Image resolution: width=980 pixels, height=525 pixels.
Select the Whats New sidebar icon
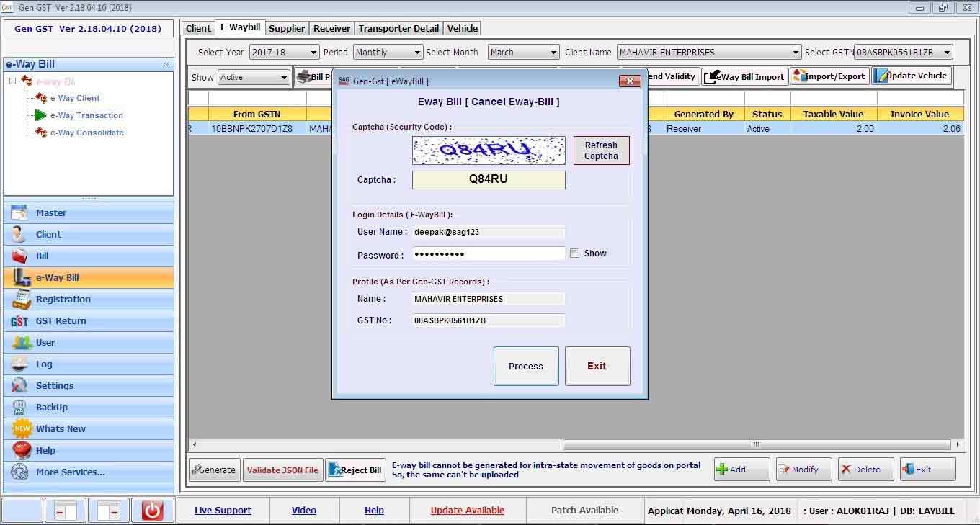point(22,429)
